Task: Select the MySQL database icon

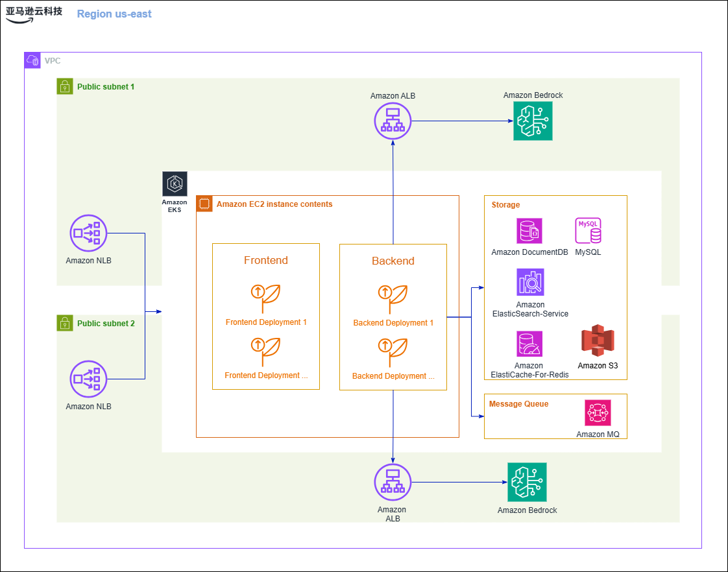Action: [x=588, y=231]
